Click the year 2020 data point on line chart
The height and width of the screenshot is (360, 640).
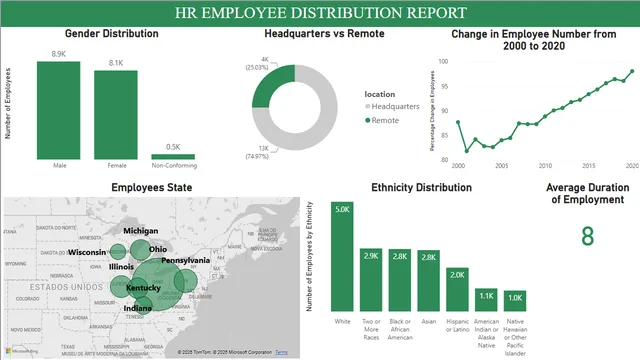[x=632, y=71]
